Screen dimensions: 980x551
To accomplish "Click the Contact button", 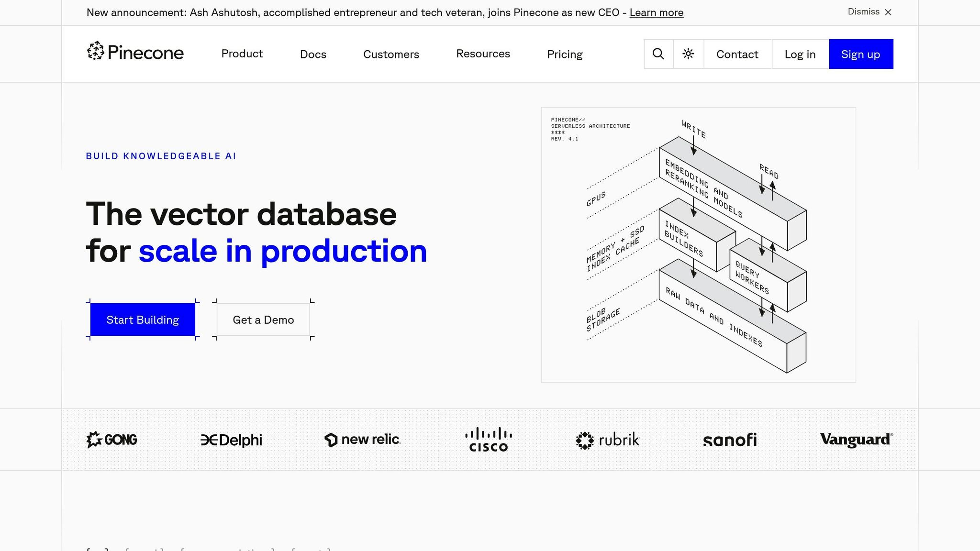I will point(737,54).
